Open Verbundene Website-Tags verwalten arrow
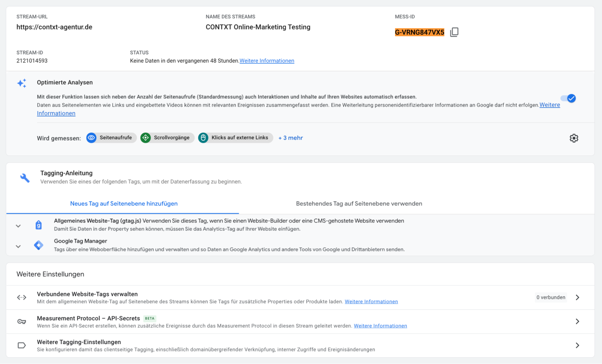This screenshot has width=602, height=364. (577, 297)
